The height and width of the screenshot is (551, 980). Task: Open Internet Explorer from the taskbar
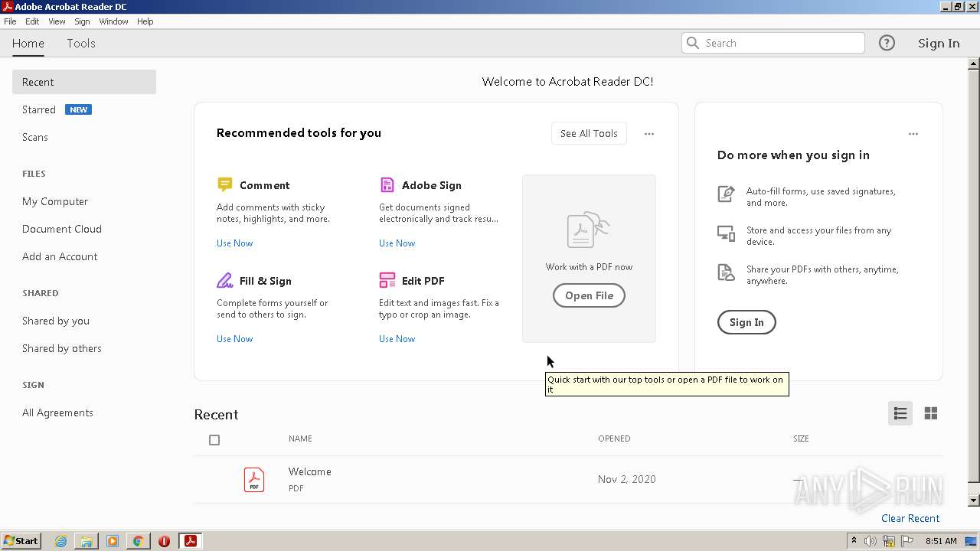pos(60,541)
